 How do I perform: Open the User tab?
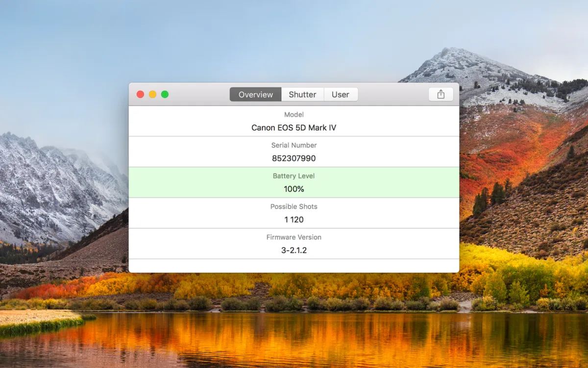pos(341,95)
